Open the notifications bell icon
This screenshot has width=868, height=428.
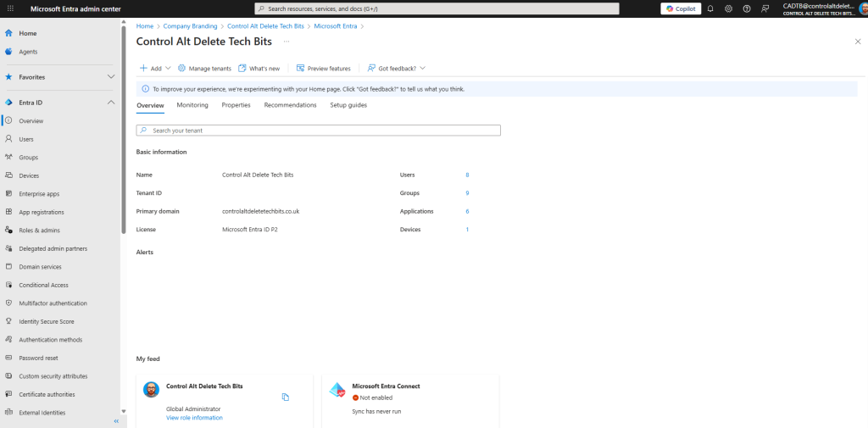coord(710,8)
